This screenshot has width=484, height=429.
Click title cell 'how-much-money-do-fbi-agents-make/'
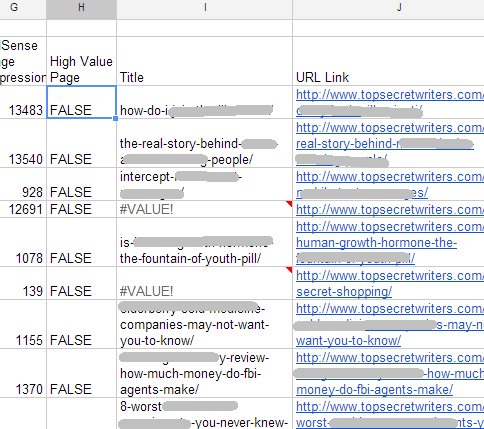[205, 373]
